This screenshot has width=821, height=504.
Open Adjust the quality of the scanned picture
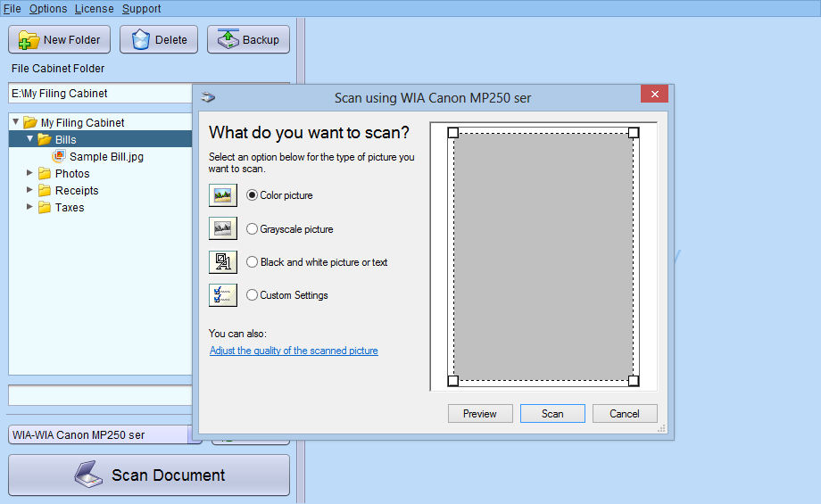(x=294, y=351)
